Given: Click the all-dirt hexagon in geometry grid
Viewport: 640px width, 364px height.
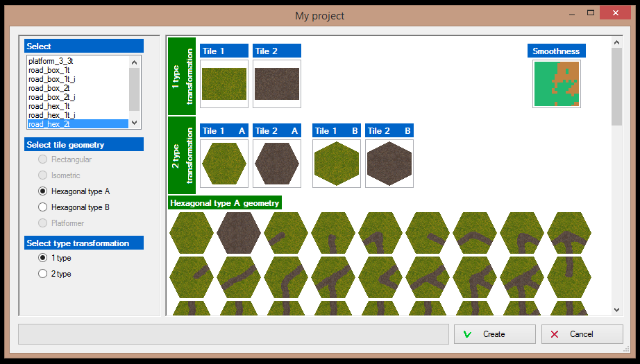Looking at the screenshot, I should (x=239, y=232).
